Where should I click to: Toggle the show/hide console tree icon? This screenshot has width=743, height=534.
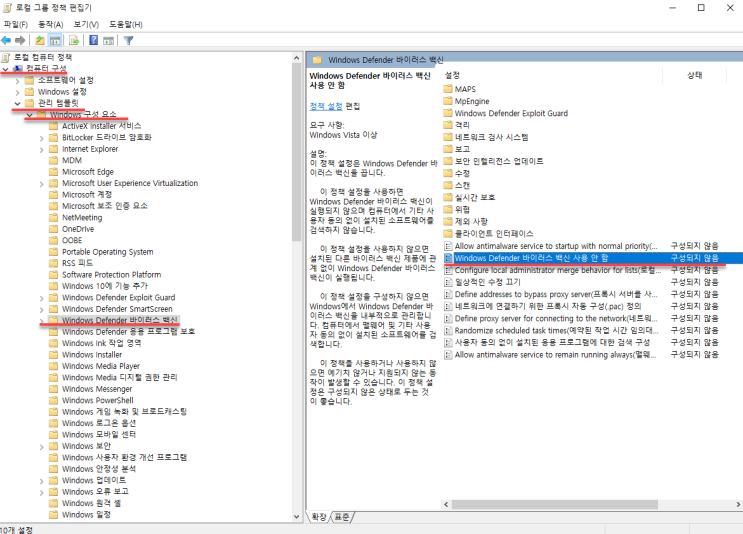[x=55, y=40]
